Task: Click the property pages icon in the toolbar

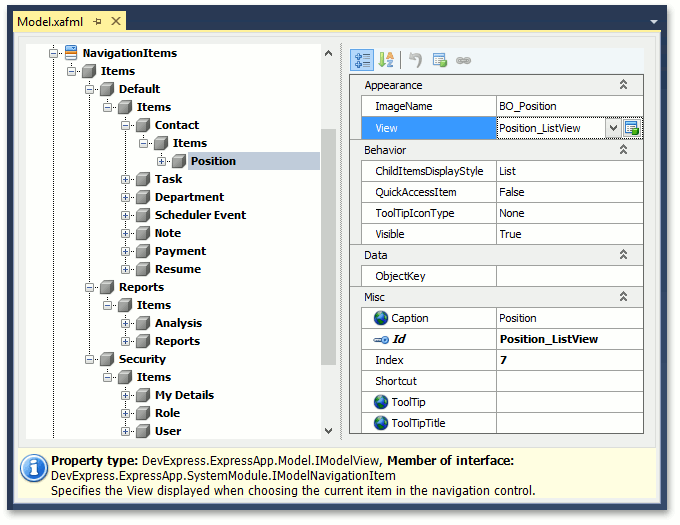Action: coord(439,60)
